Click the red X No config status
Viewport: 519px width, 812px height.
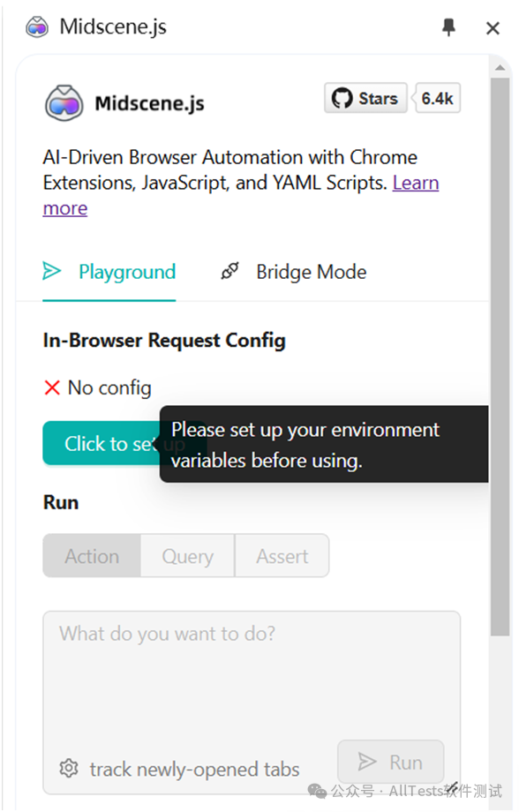tap(52, 387)
